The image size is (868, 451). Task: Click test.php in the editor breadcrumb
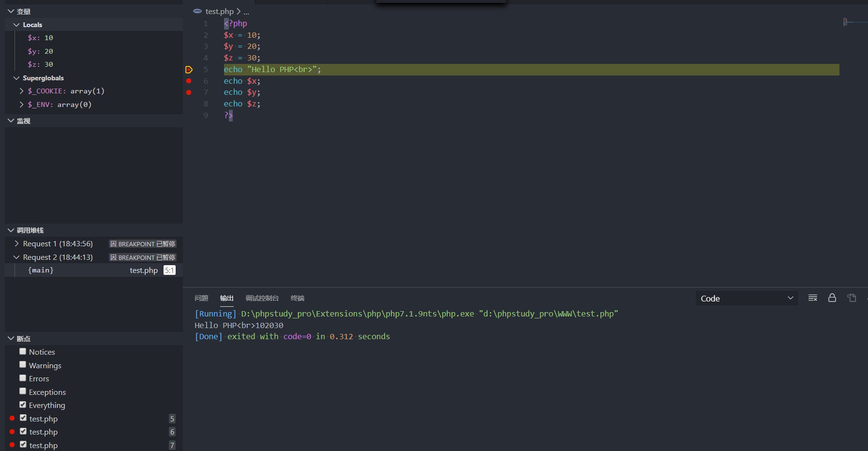tap(219, 11)
